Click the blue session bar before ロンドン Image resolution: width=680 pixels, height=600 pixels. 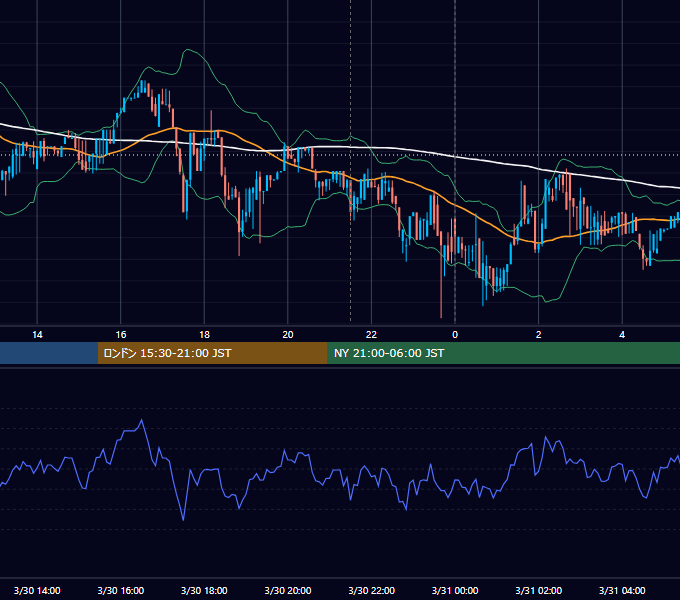pyautogui.click(x=49, y=353)
